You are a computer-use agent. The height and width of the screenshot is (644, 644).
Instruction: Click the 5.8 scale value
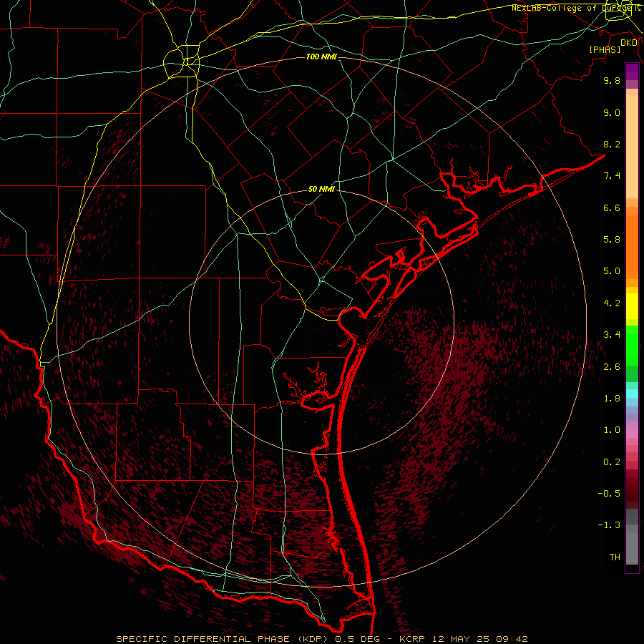pos(612,240)
